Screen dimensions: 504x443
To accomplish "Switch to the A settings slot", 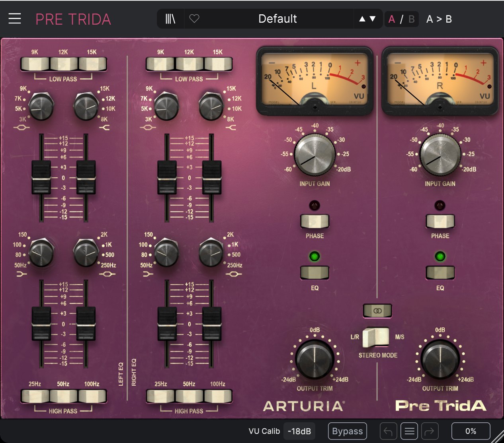I will click(392, 19).
